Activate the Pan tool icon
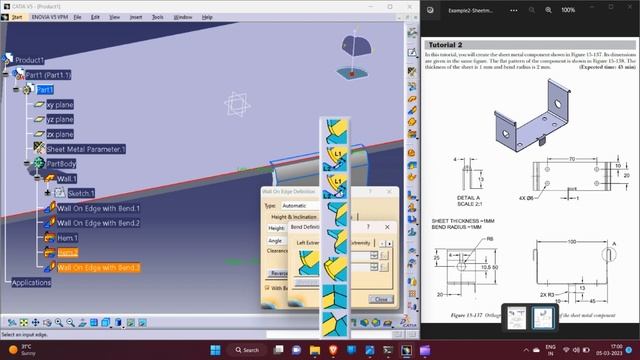Screen dimensions: 640x360 (x=36, y=323)
